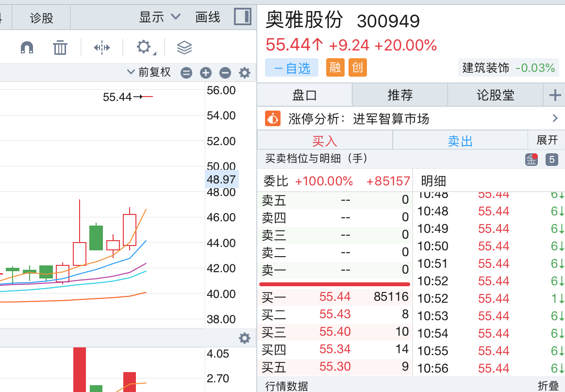Click 展开 to expand the trade panel
Viewport: 565px width, 392px height.
tap(547, 140)
